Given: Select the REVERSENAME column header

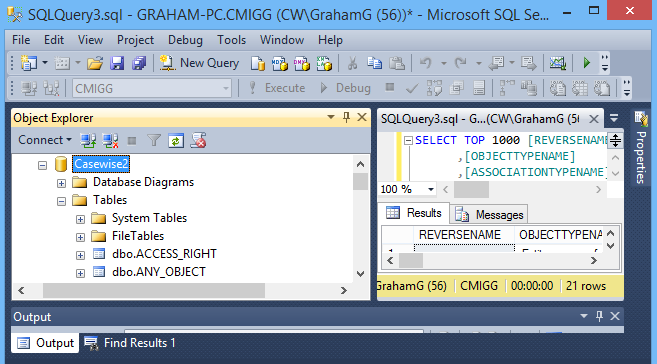Looking at the screenshot, I should pos(460,235).
